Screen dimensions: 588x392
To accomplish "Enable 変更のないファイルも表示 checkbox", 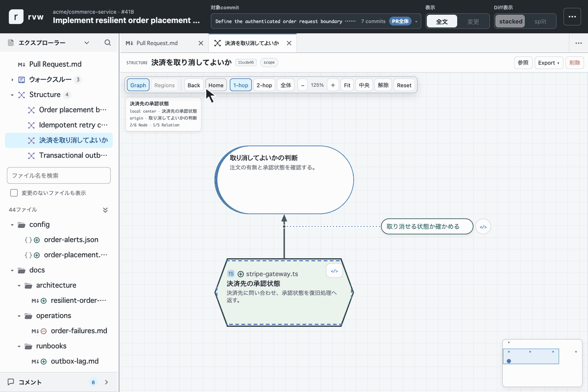I will pos(14,193).
